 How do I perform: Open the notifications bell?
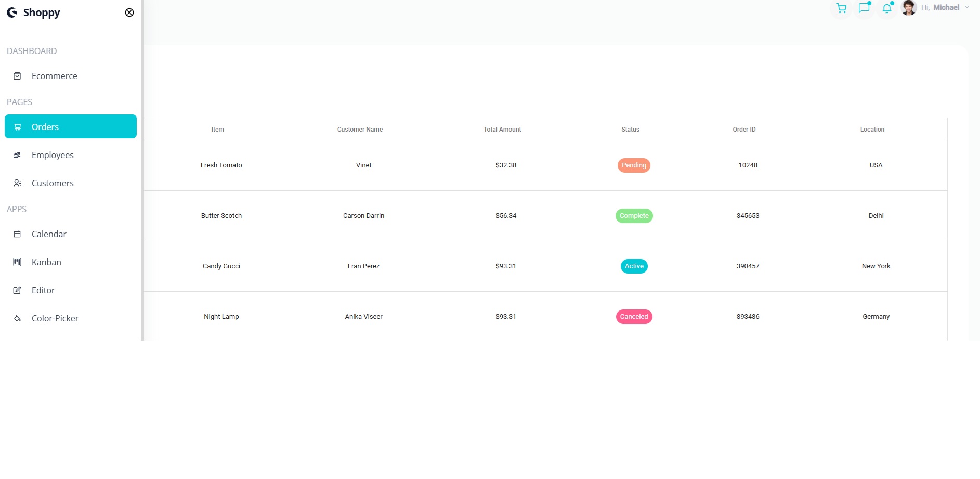(x=887, y=8)
